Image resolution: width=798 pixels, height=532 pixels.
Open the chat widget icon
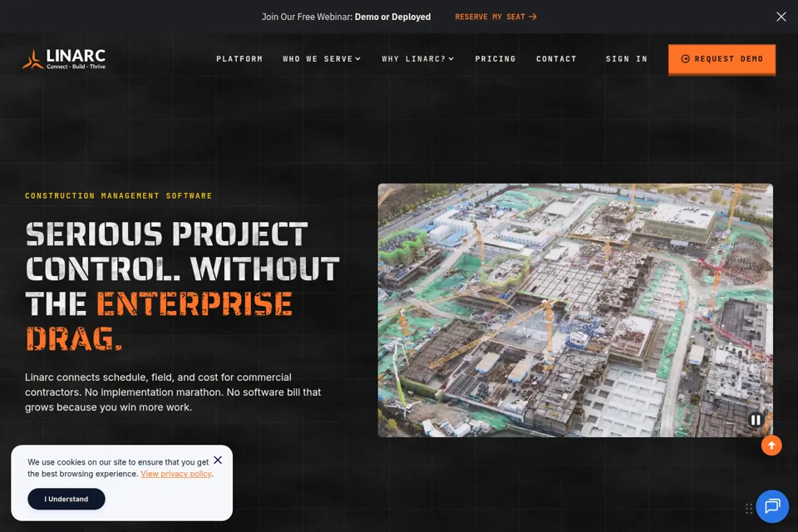point(772,506)
